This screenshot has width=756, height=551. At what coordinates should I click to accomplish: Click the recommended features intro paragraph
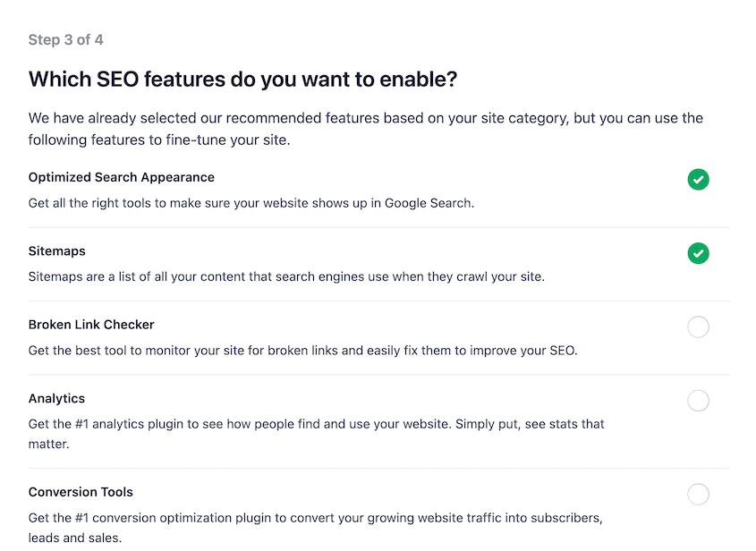click(x=365, y=129)
